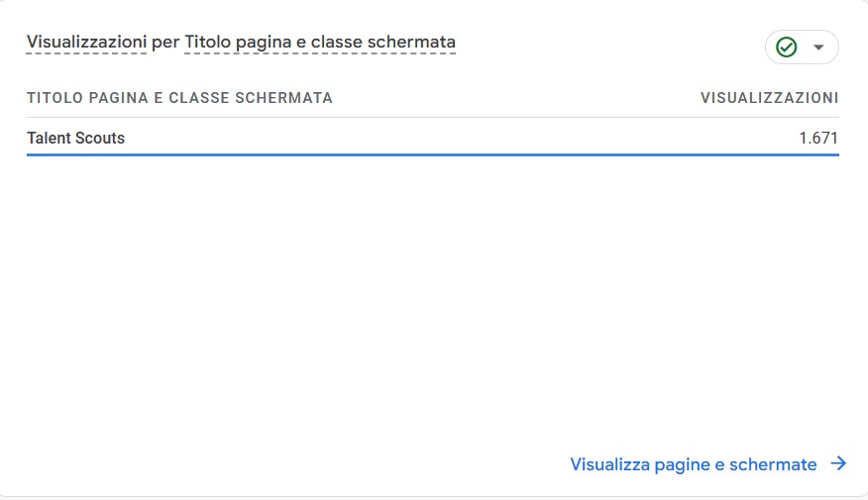Image resolution: width=868 pixels, height=500 pixels.
Task: Click the Talent Scouts page title text
Action: coord(76,139)
